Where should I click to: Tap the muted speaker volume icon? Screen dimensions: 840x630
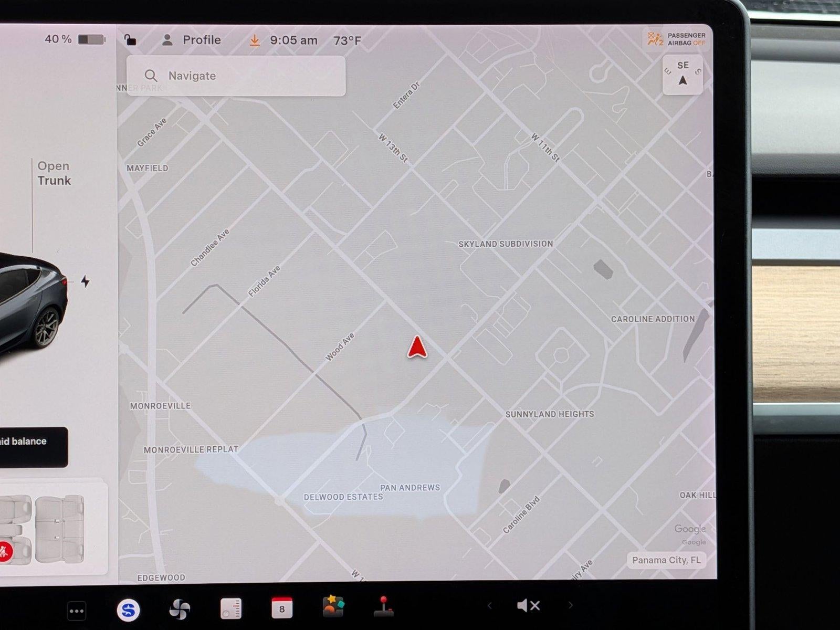pos(528,606)
